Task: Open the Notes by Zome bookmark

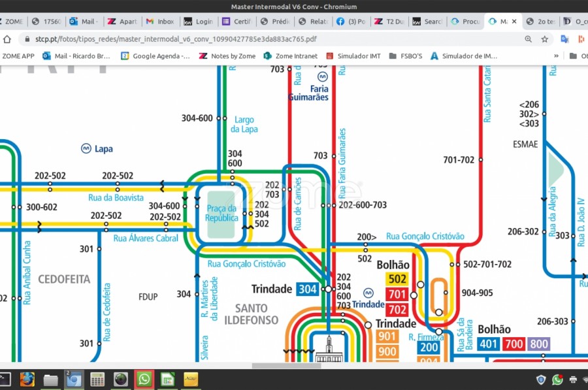Action: (227, 56)
